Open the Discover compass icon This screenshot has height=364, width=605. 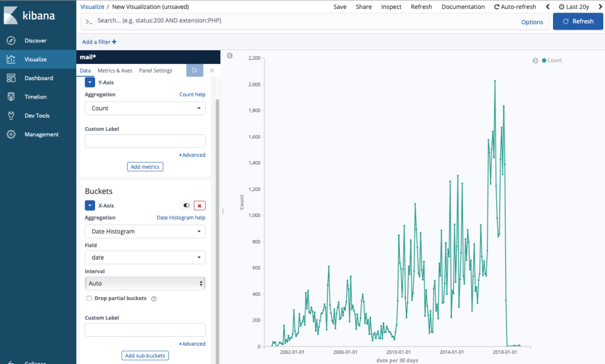[x=11, y=41]
